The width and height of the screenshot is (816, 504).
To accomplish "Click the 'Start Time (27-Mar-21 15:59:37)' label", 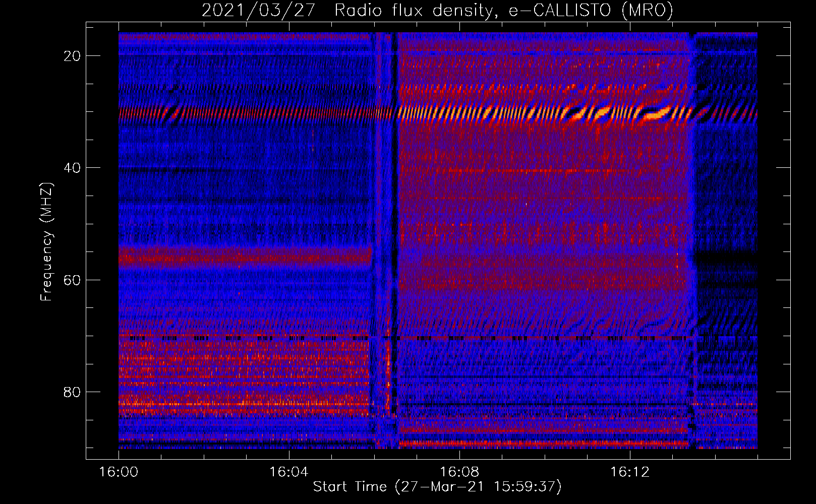I will (437, 487).
